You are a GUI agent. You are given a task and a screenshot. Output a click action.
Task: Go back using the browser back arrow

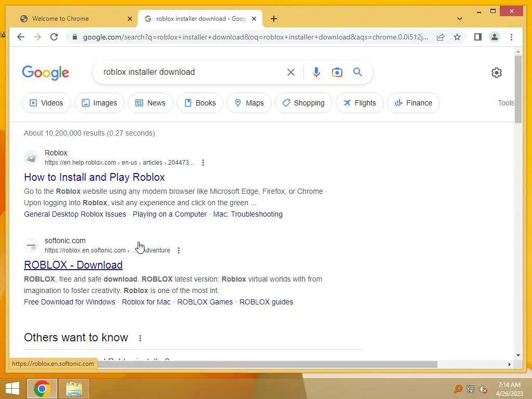[21, 37]
